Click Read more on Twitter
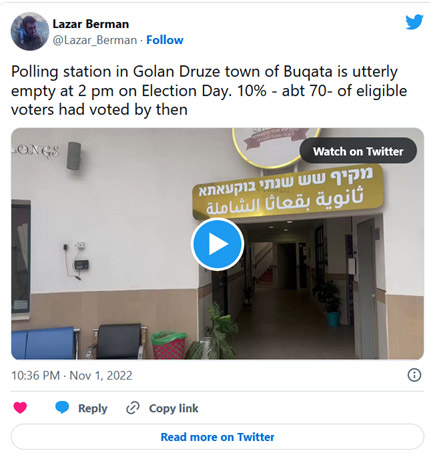Screen dimensions: 431x457 click(x=217, y=437)
